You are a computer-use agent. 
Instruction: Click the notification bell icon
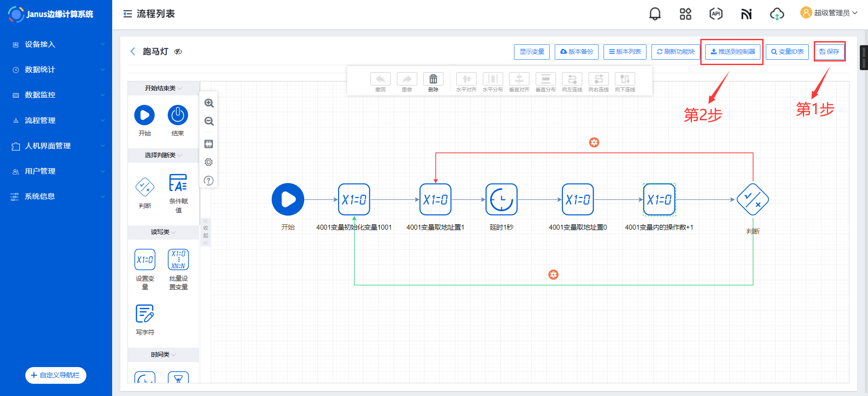655,14
